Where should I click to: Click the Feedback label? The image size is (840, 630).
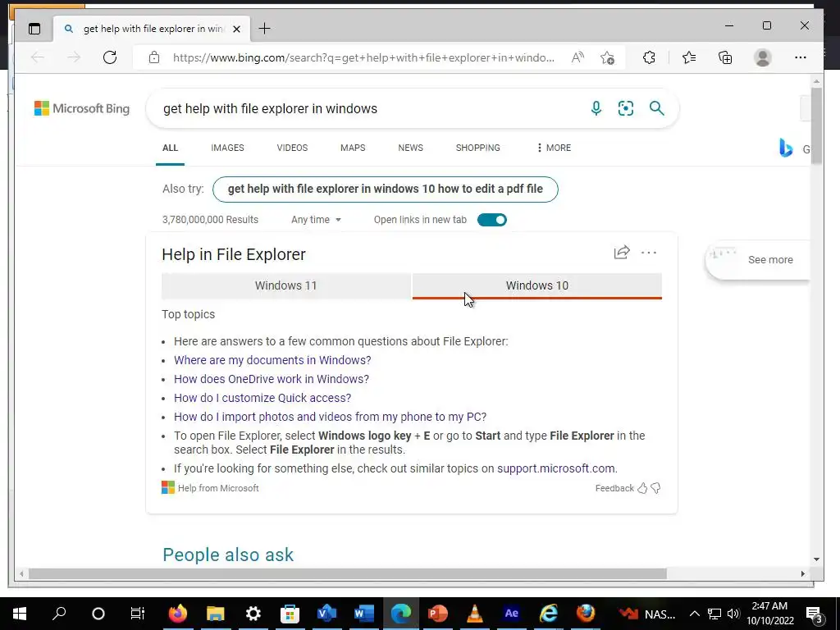pos(614,488)
